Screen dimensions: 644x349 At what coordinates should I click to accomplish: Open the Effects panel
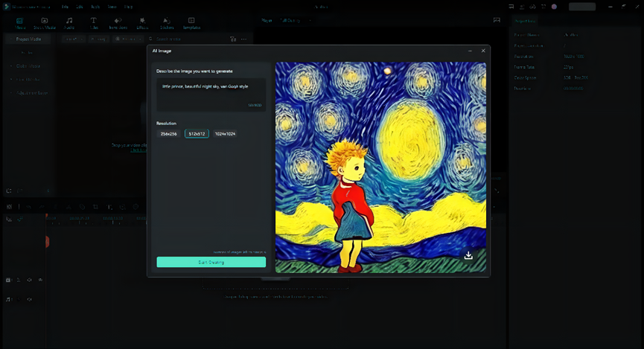point(142,23)
